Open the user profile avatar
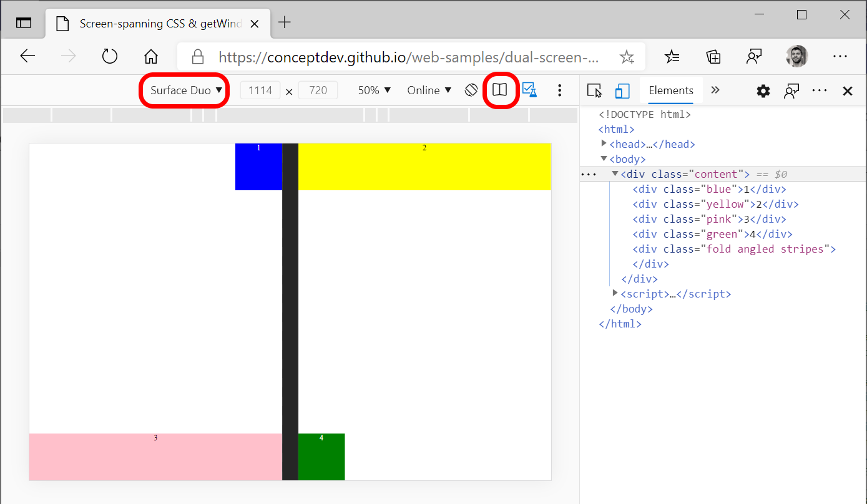The width and height of the screenshot is (867, 504). point(797,57)
